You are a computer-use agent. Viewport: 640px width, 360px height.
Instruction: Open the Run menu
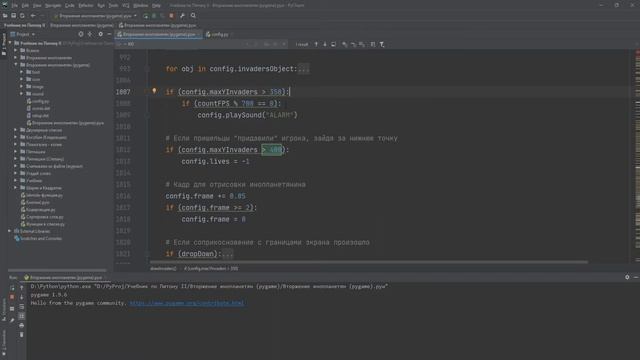(x=101, y=6)
